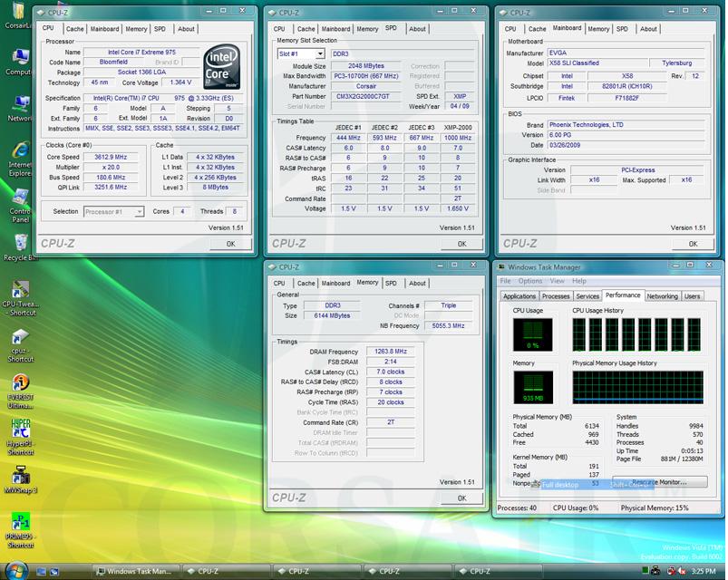The height and width of the screenshot is (580, 728).
Task: Click the Windows Start orb
Action: click(15, 570)
